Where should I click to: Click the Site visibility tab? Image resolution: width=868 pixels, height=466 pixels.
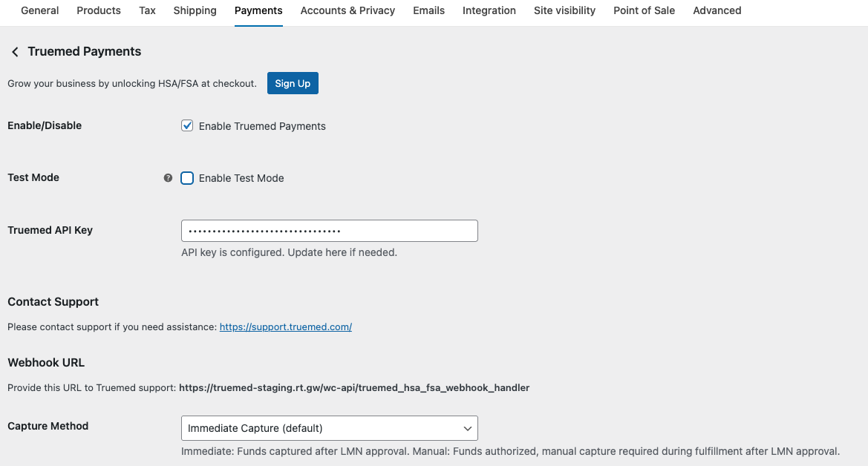pos(564,10)
